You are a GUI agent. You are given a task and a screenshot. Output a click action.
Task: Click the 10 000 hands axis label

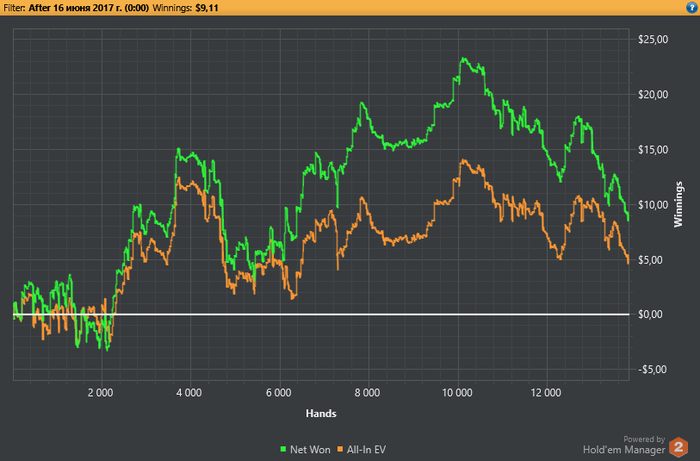point(457,393)
